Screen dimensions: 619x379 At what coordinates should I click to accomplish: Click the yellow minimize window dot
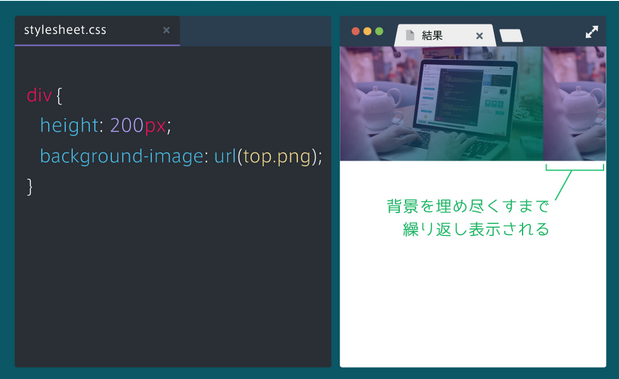[367, 31]
